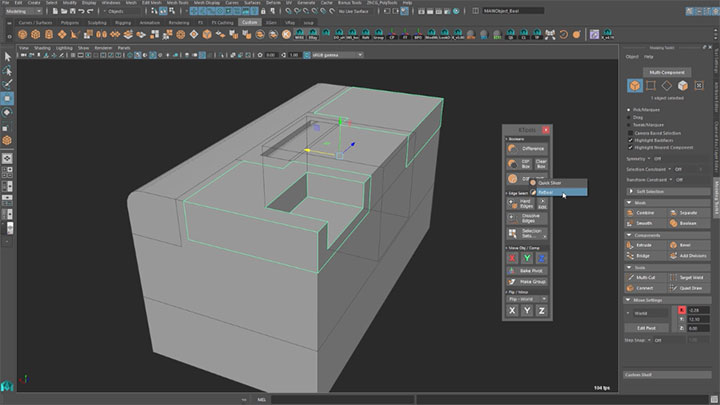Click the Multi-Component orange cube mode icon
Viewport: 720px width, 405px height.
point(635,85)
